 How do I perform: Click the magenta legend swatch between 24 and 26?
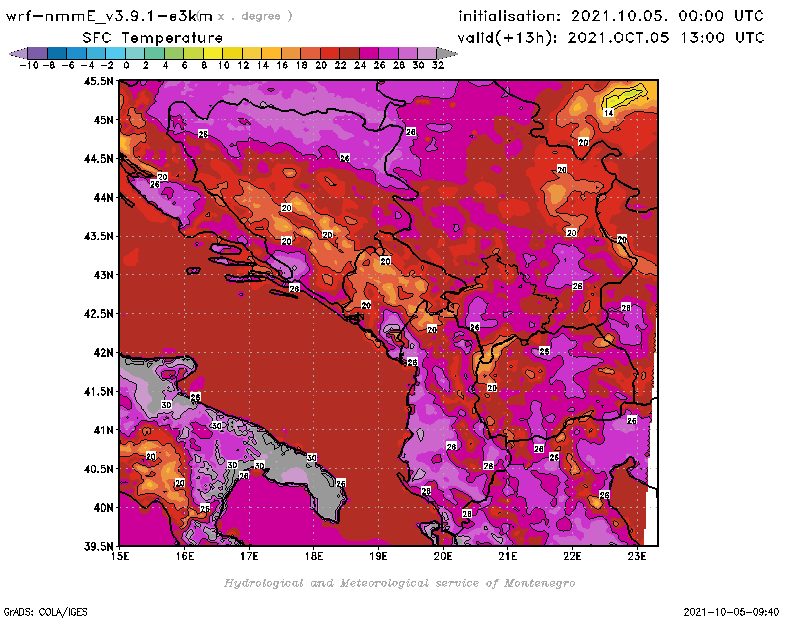369,53
